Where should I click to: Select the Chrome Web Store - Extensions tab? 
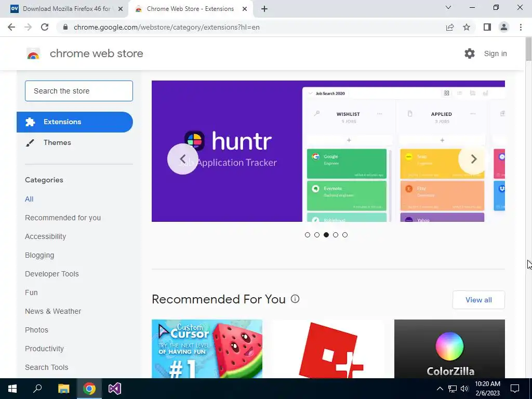click(x=190, y=9)
